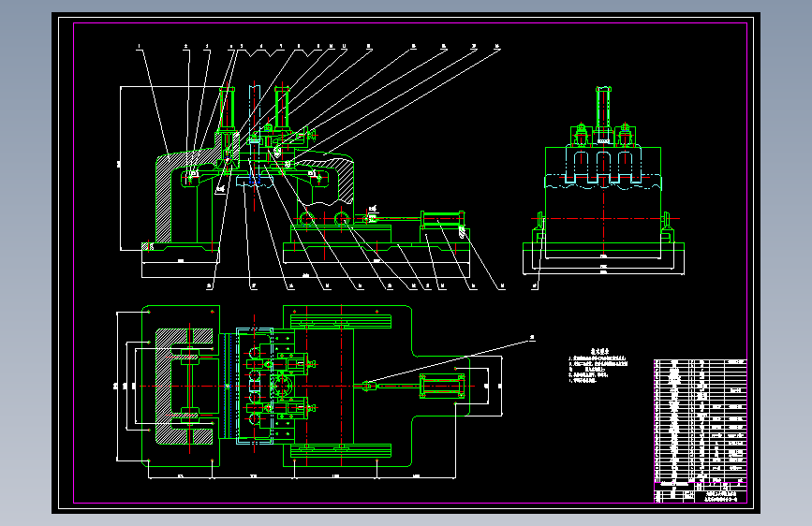Viewport: 812px width, 526px height.
Task: Click the title block below the parts list
Action: (x=701, y=492)
